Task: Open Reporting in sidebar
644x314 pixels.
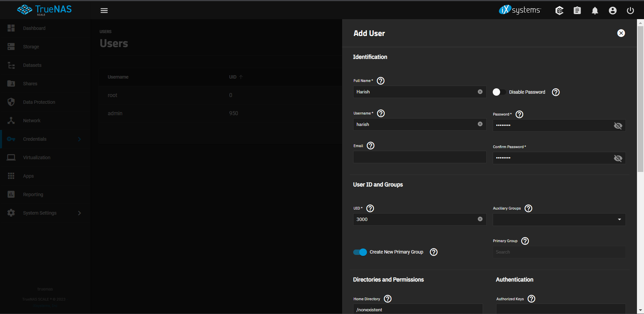Action: click(45, 194)
